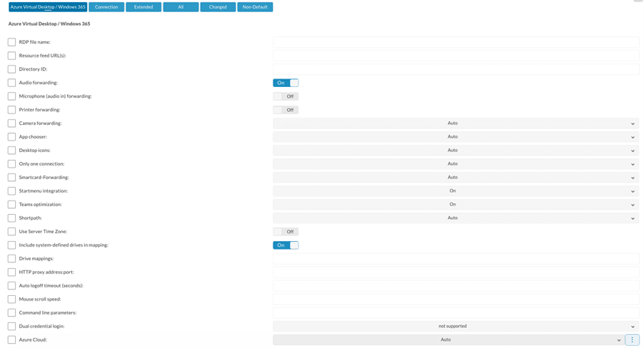This screenshot has width=644, height=348.
Task: Focus the Resource feed URL(s) input
Action: [x=456, y=56]
